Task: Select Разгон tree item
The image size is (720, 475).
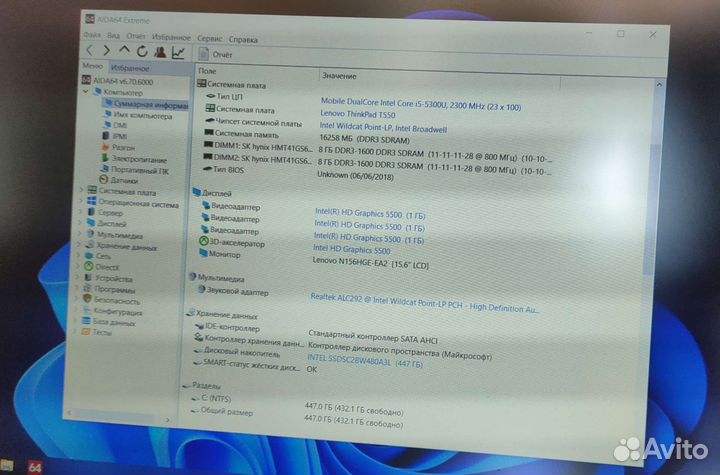Action: [118, 147]
